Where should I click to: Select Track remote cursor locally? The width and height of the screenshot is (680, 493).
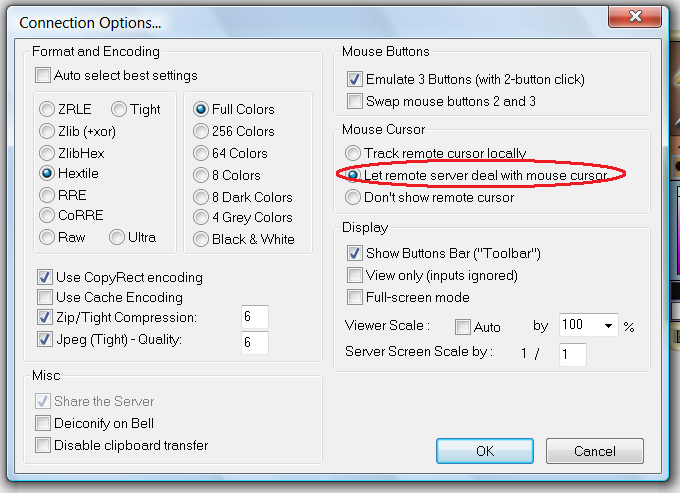[352, 153]
